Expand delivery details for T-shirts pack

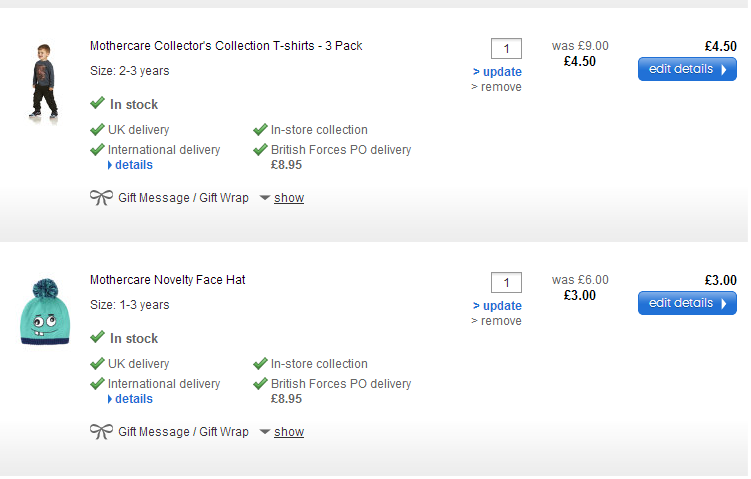(x=133, y=165)
